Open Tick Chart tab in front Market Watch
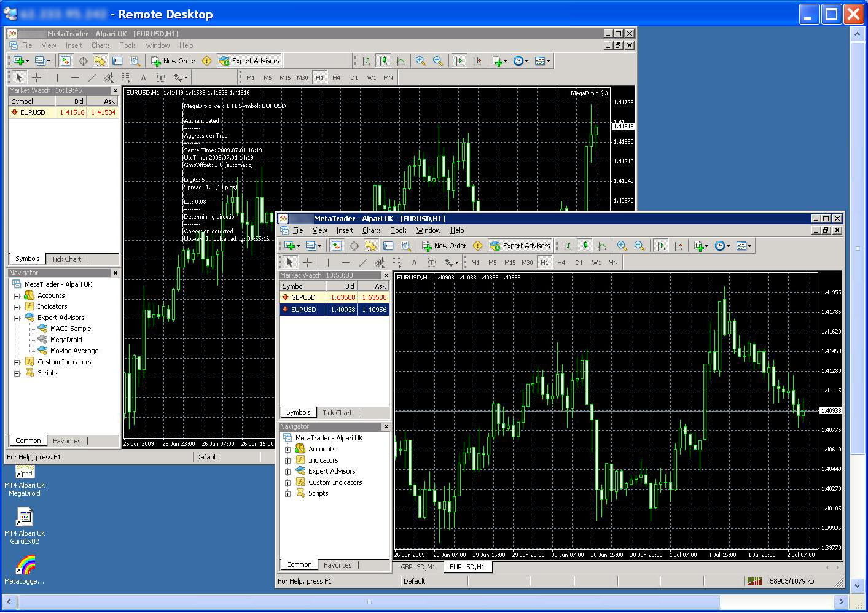This screenshot has width=868, height=613. 337,413
